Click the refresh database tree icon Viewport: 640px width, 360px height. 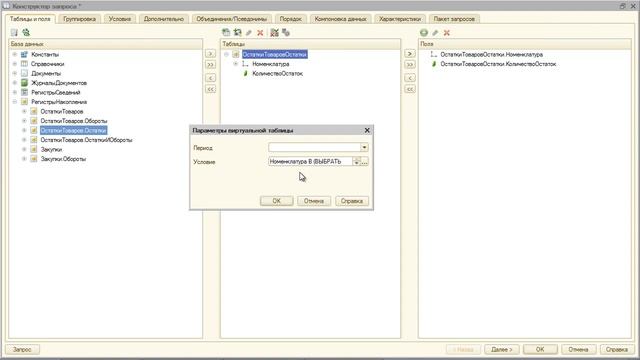pos(26,32)
